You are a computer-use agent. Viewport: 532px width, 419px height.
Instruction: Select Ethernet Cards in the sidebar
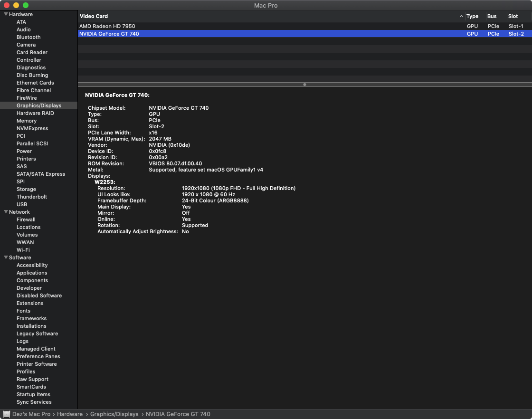coord(35,83)
